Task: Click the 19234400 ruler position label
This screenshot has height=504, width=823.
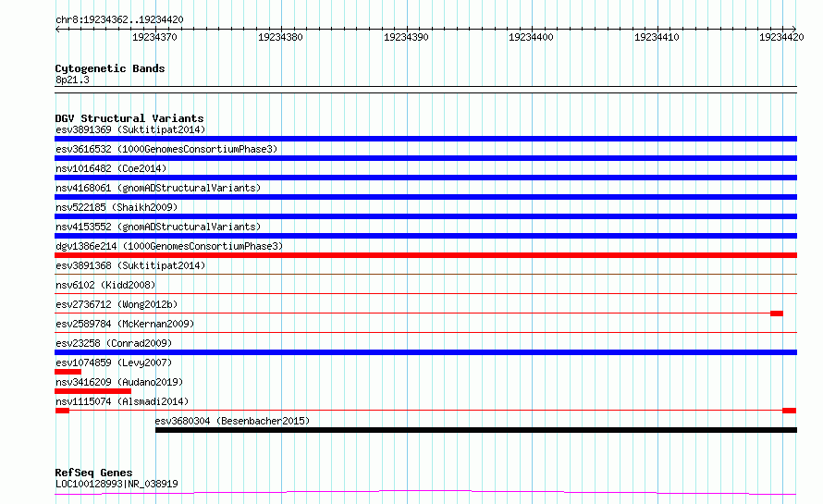Action: (x=531, y=37)
